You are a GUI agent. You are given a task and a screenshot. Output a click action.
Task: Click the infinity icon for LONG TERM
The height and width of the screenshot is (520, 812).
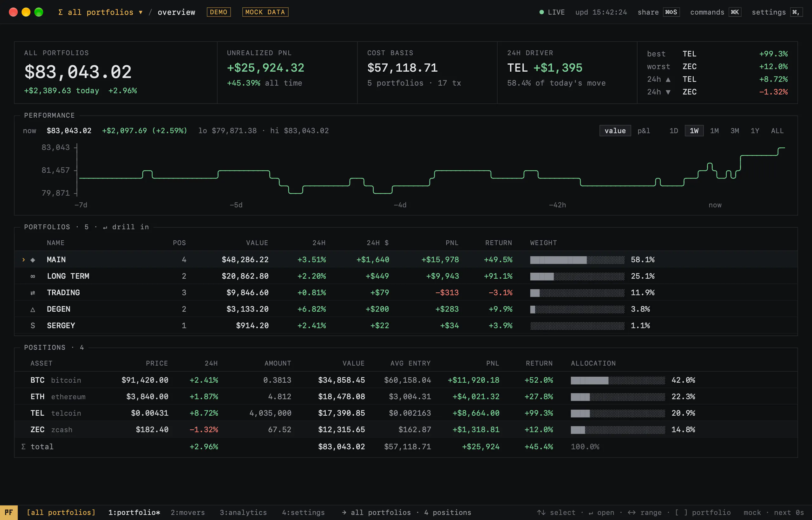33,276
